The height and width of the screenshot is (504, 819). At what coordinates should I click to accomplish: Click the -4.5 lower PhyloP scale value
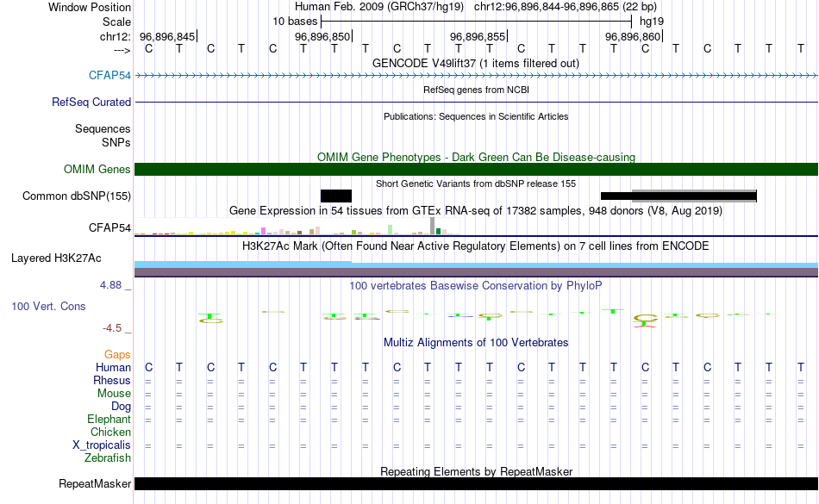tap(112, 327)
